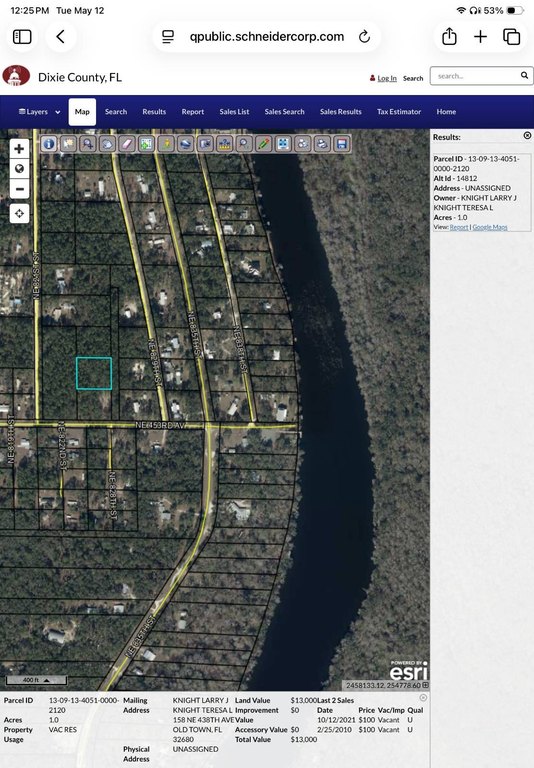The image size is (534, 768).
Task: Open the Tax Estimator tab
Action: [399, 112]
